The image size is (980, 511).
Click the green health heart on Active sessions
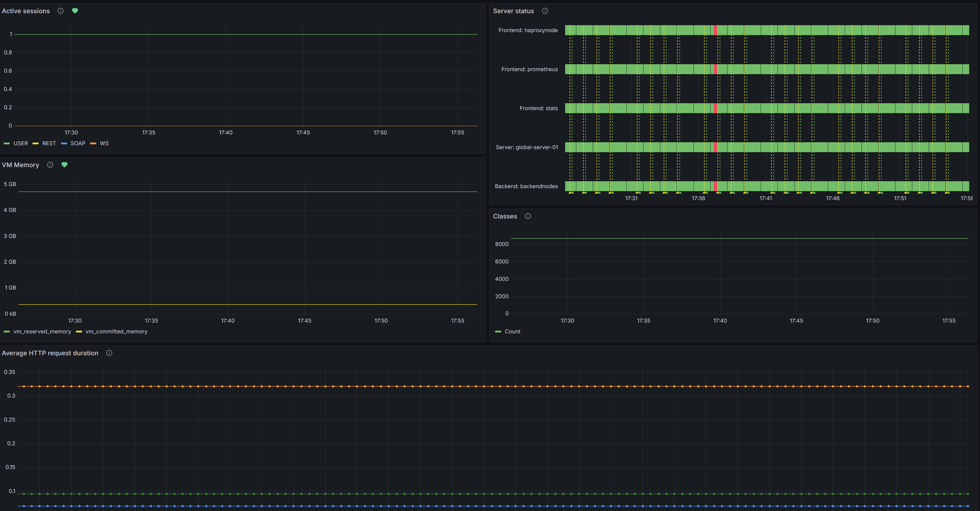pos(75,11)
